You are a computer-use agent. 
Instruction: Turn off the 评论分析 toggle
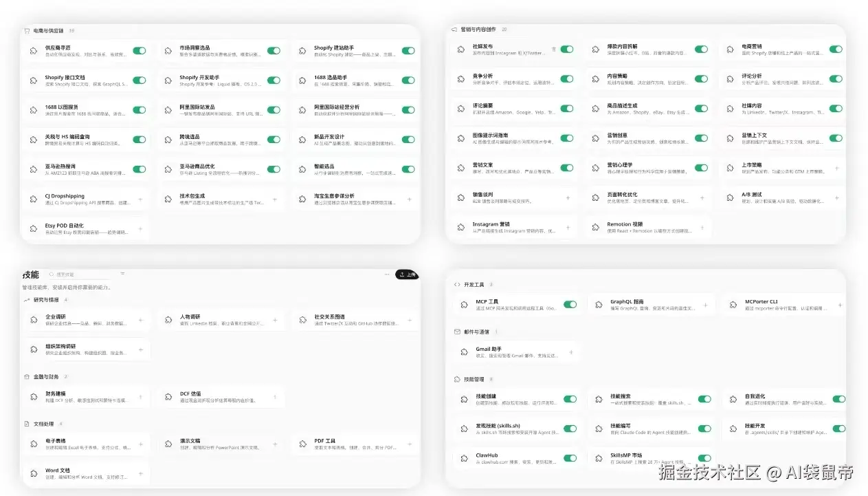(836, 79)
